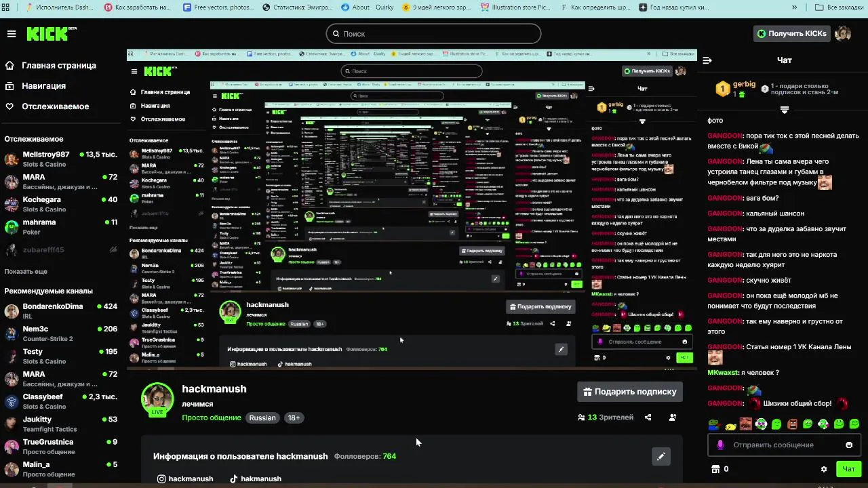Screen dimensions: 868x488
Task: Open the Instagram hackmanush link
Action: pos(185,479)
